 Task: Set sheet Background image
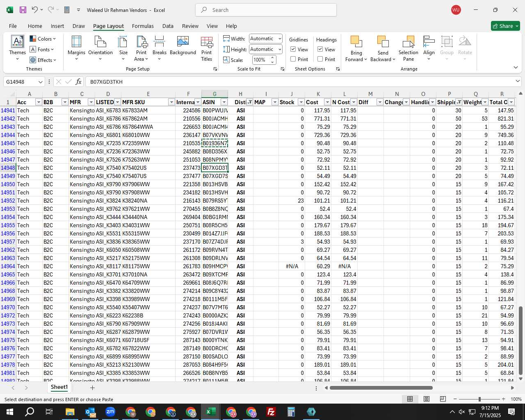click(183, 46)
